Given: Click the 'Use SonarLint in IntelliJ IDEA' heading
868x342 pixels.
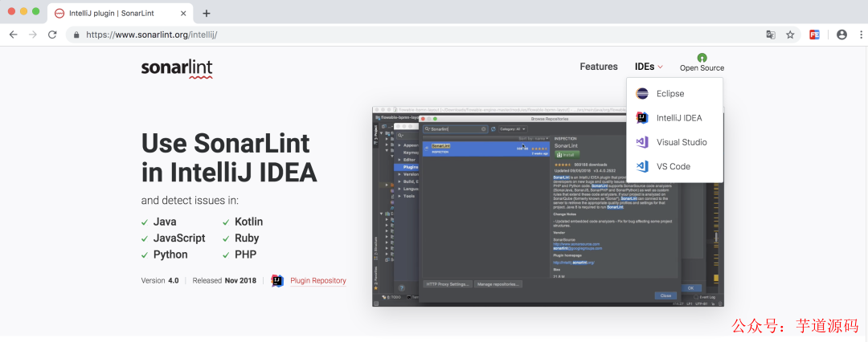Looking at the screenshot, I should [229, 158].
